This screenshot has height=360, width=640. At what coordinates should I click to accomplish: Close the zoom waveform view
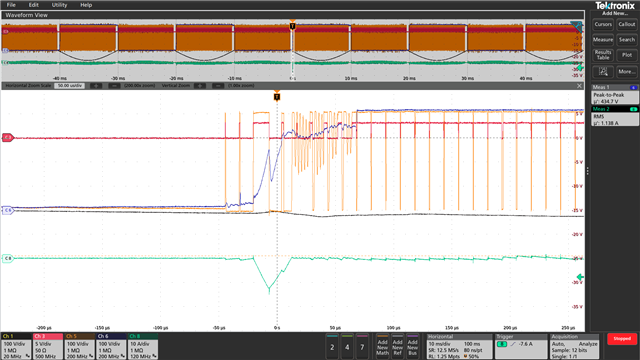(x=579, y=86)
